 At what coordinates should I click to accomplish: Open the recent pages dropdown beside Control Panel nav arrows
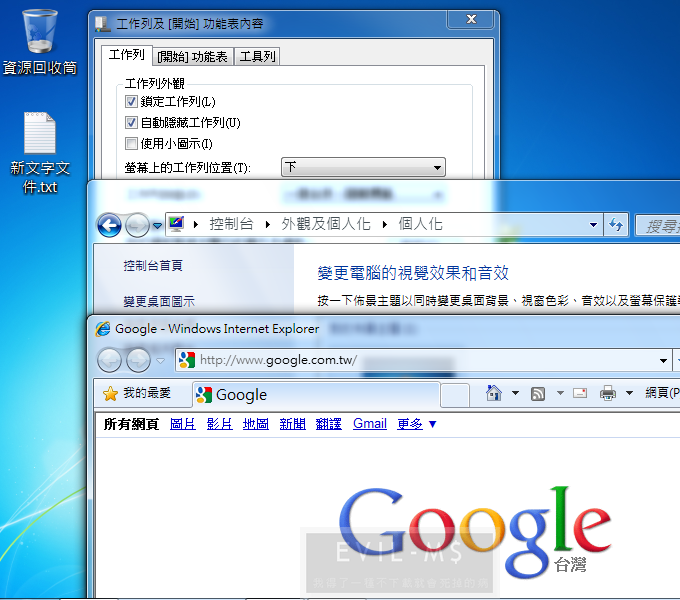click(x=157, y=225)
